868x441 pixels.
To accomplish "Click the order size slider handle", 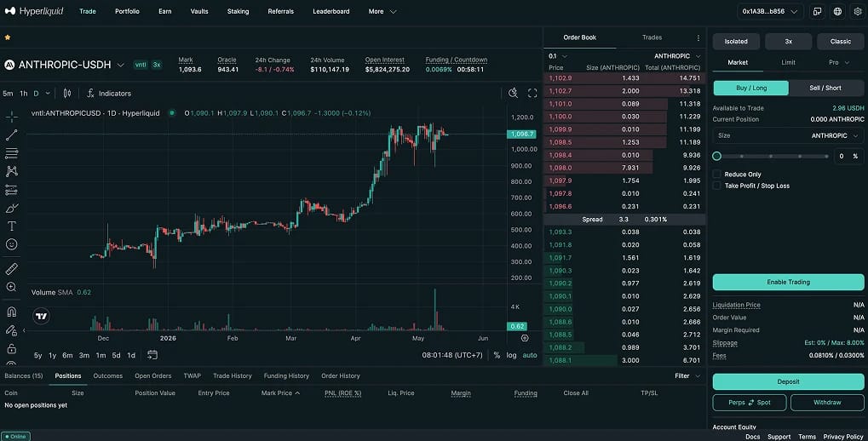I will tap(717, 157).
